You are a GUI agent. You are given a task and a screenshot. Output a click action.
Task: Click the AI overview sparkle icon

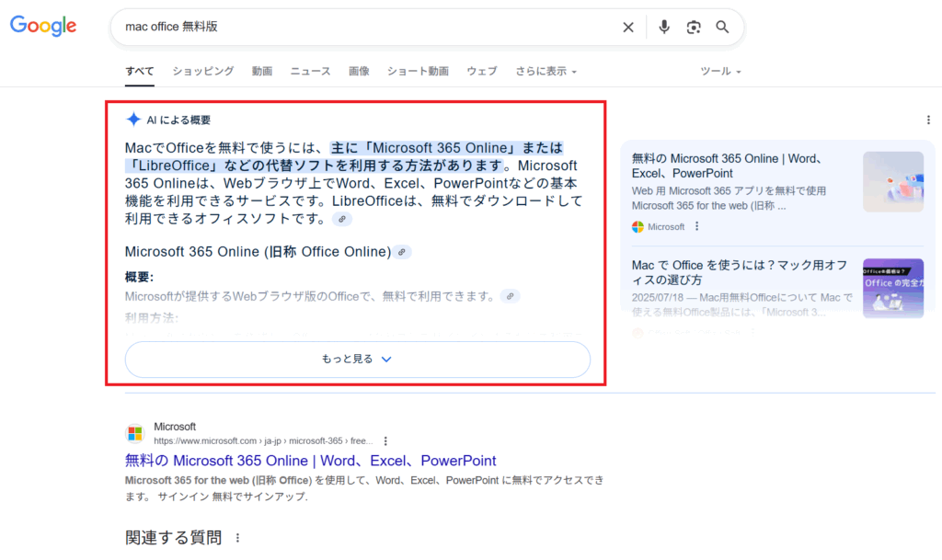(133, 120)
